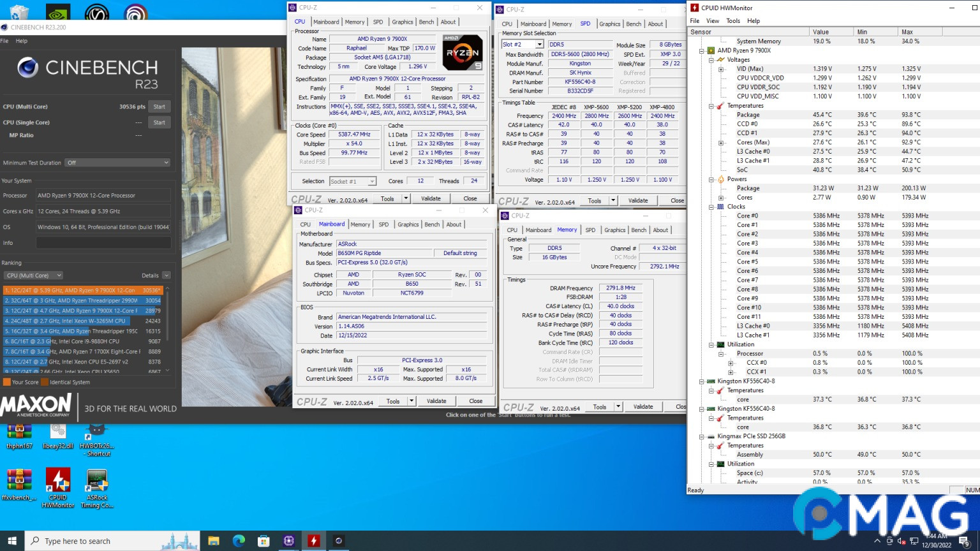The image size is (980, 551).
Task: Open HWMonitor via the red lightning taskbar icon
Action: (x=314, y=540)
